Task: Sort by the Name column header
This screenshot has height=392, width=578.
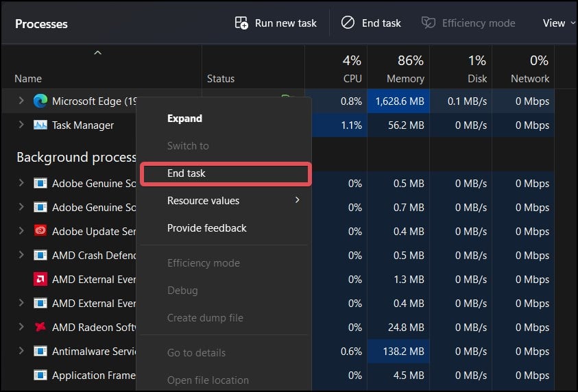Action: pyautogui.click(x=28, y=79)
